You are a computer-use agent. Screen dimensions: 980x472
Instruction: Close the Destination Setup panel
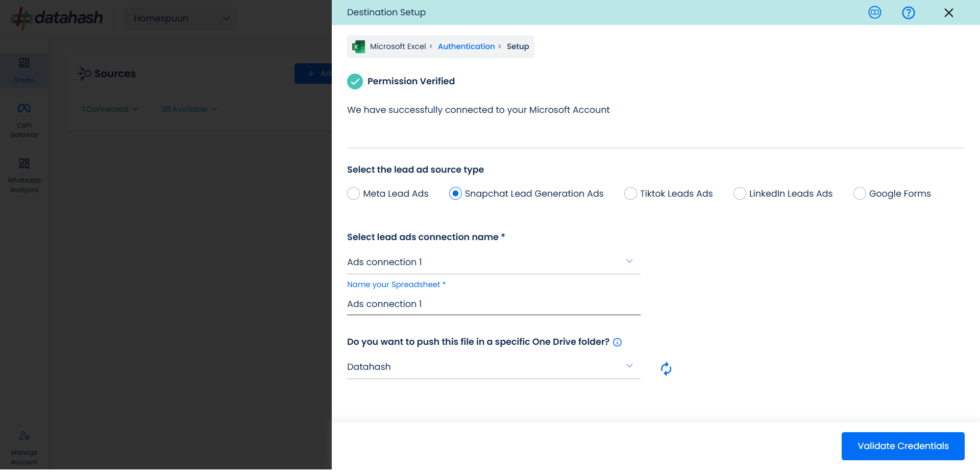point(949,12)
